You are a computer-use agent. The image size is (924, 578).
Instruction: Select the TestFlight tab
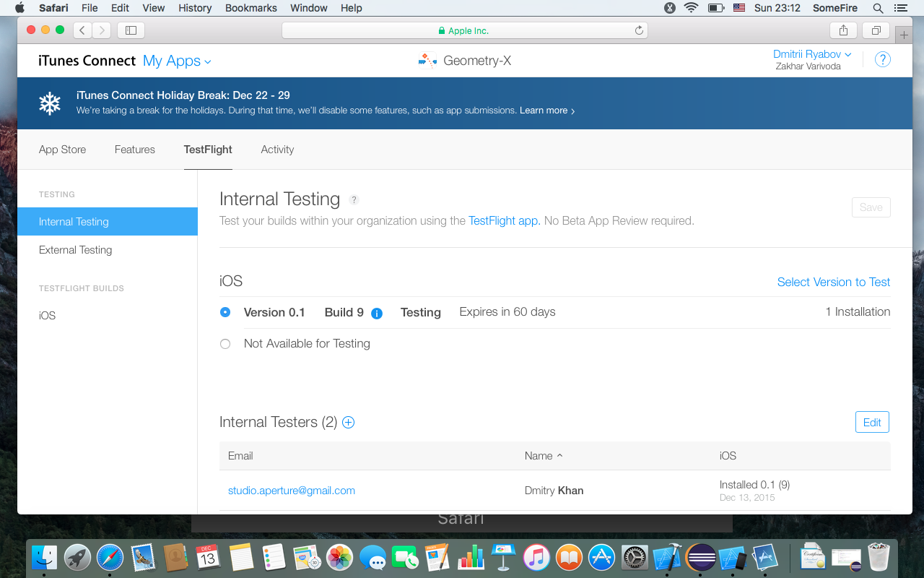click(208, 150)
